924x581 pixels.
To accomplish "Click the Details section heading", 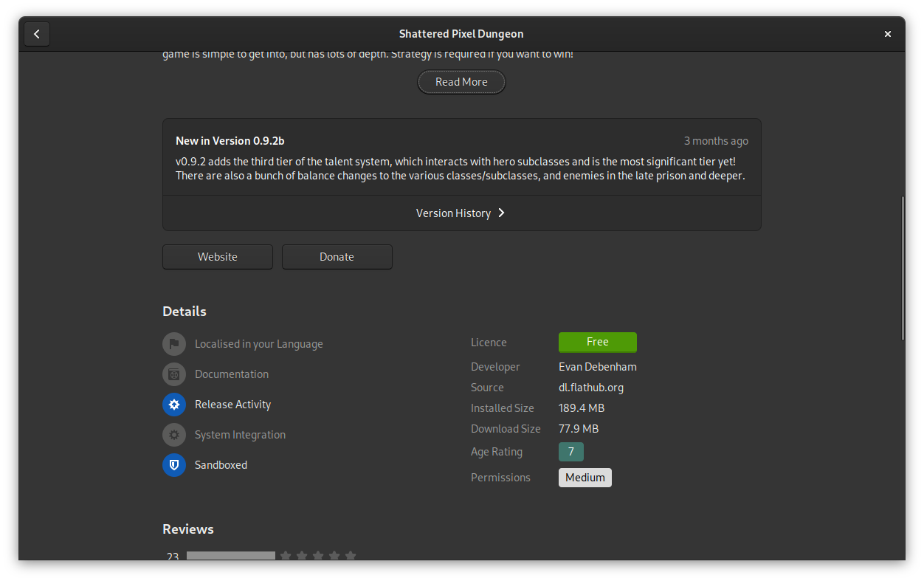I will point(185,312).
